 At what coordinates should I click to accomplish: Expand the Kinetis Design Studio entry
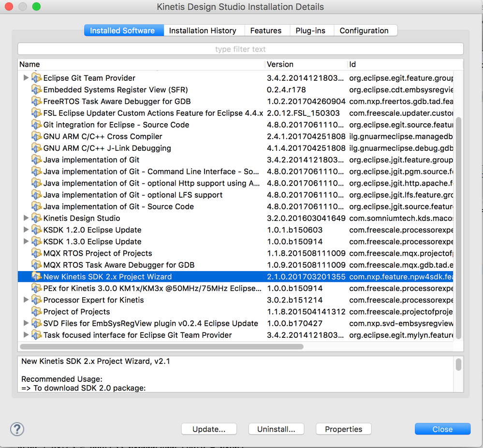pos(26,218)
